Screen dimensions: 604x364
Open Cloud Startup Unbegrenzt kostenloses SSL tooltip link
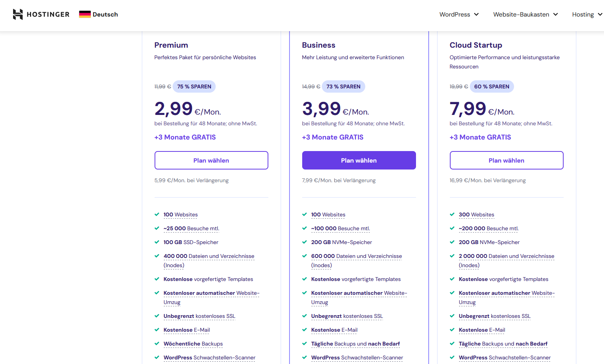coord(494,316)
